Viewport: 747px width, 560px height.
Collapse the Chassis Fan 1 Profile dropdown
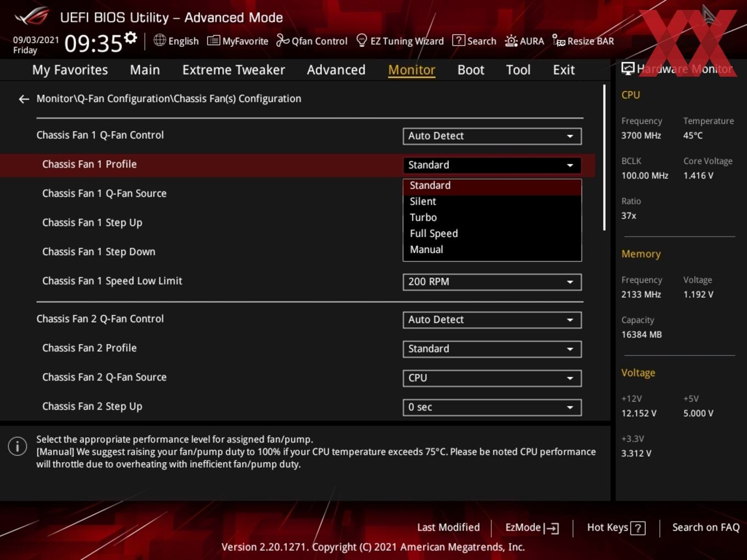coord(492,165)
